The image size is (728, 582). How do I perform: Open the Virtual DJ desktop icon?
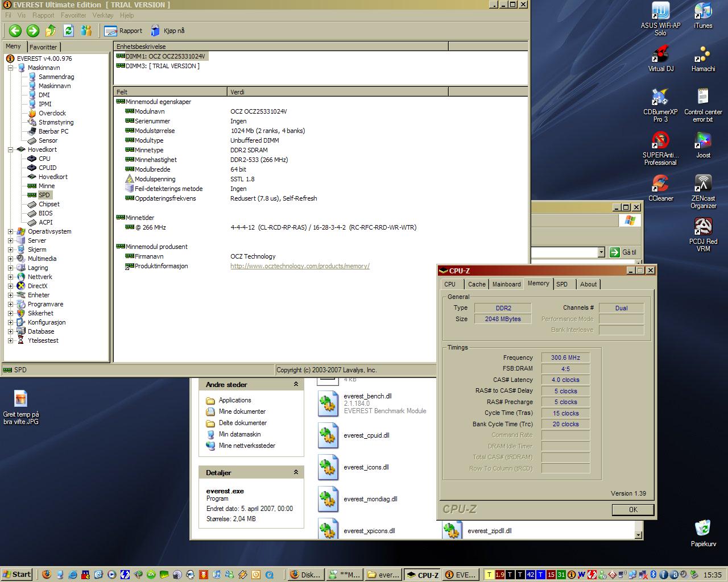(660, 55)
